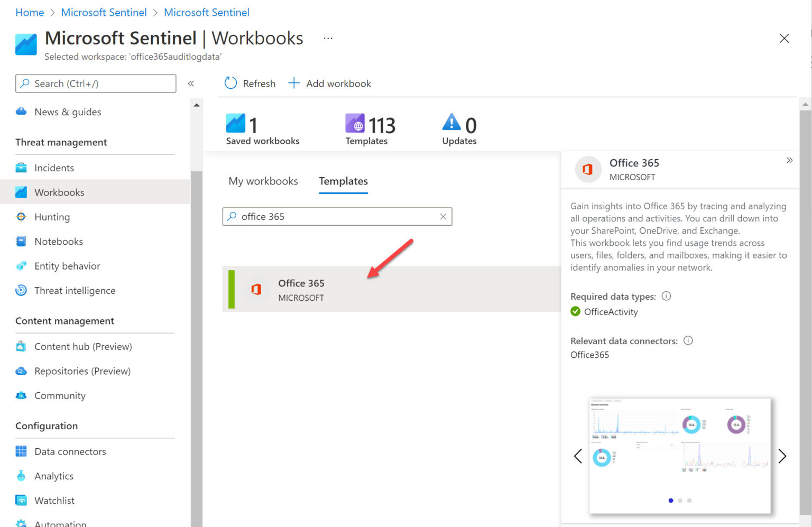Select the Data connectors grid icon
812x527 pixels.
pos(21,451)
